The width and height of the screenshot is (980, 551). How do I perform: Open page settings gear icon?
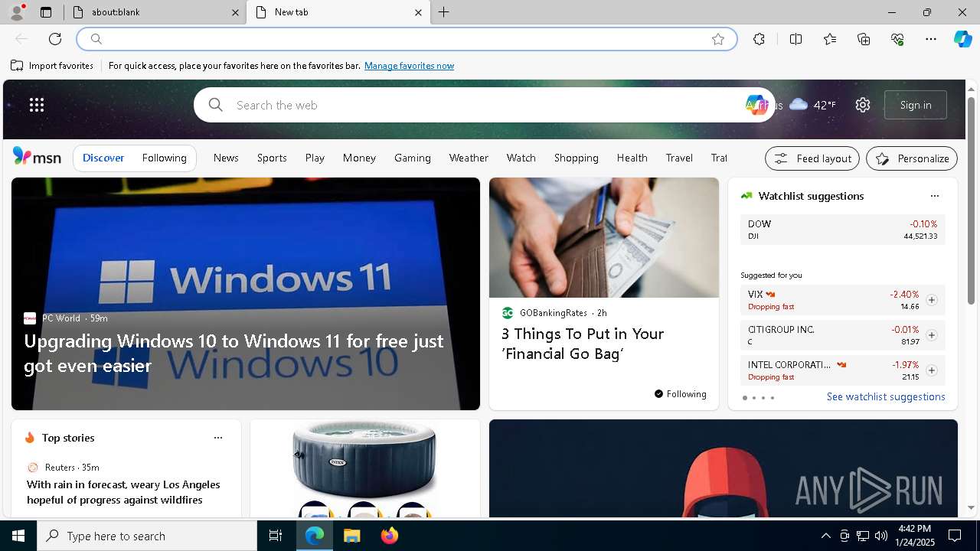click(863, 105)
